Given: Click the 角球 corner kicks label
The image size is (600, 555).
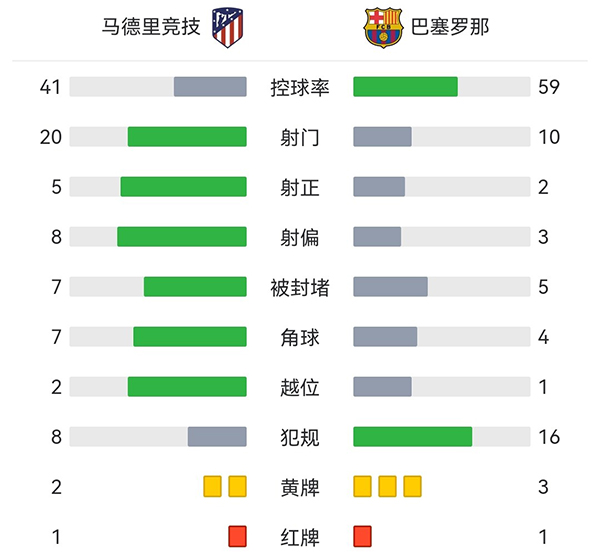Looking at the screenshot, I should [x=300, y=337].
